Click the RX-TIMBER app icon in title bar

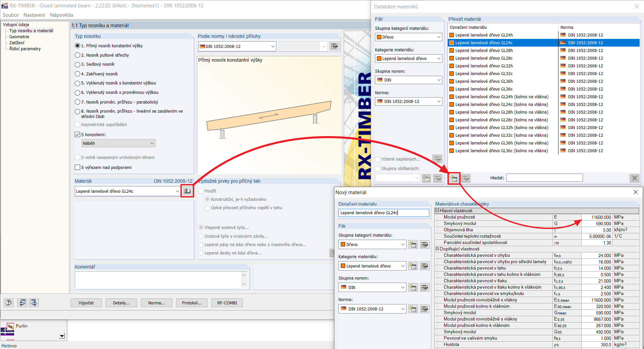click(x=5, y=5)
